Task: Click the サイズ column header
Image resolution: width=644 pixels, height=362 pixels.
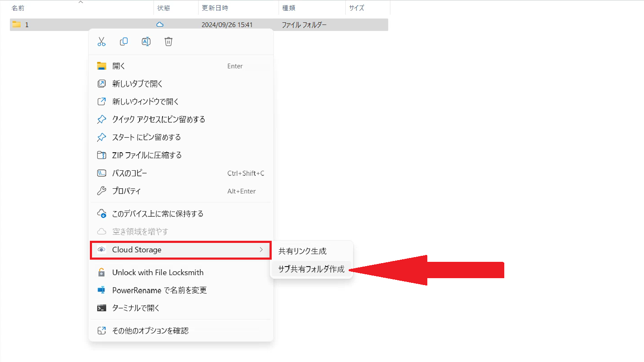Action: (368, 8)
